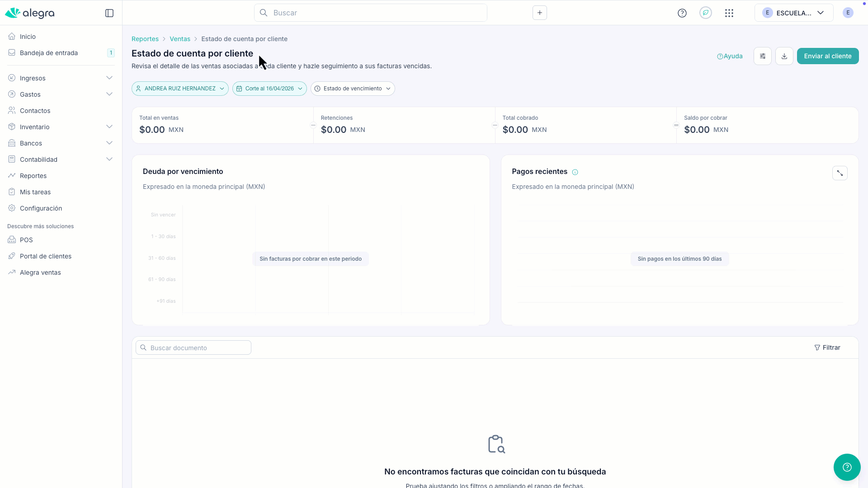Click the Ventas breadcrumb link
The height and width of the screenshot is (488, 868).
[180, 39]
